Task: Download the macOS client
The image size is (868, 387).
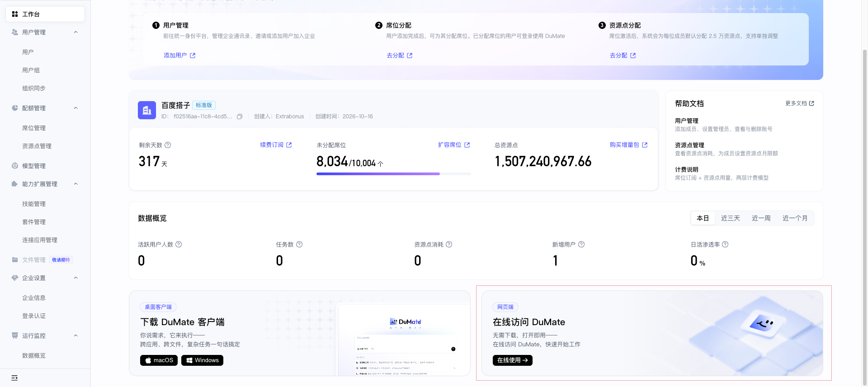Action: tap(159, 360)
